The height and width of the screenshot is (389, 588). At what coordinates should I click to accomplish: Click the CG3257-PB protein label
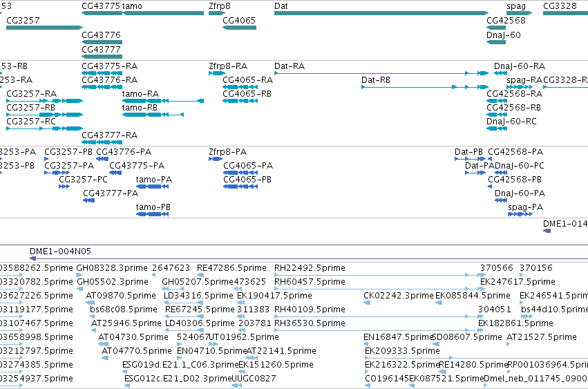68,152
